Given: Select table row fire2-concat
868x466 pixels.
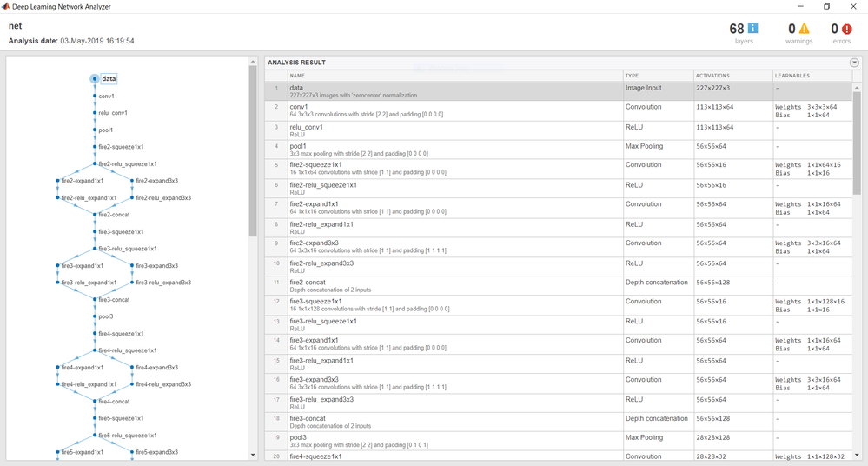Looking at the screenshot, I should click(x=559, y=286).
